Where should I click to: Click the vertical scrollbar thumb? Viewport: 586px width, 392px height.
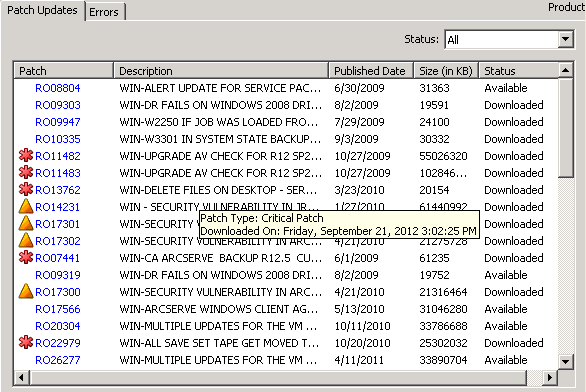565,127
